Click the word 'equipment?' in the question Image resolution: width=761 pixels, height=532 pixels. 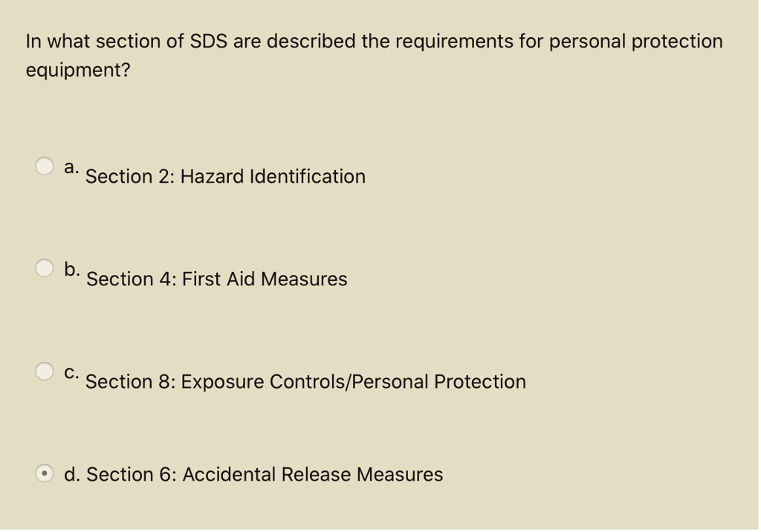point(78,71)
